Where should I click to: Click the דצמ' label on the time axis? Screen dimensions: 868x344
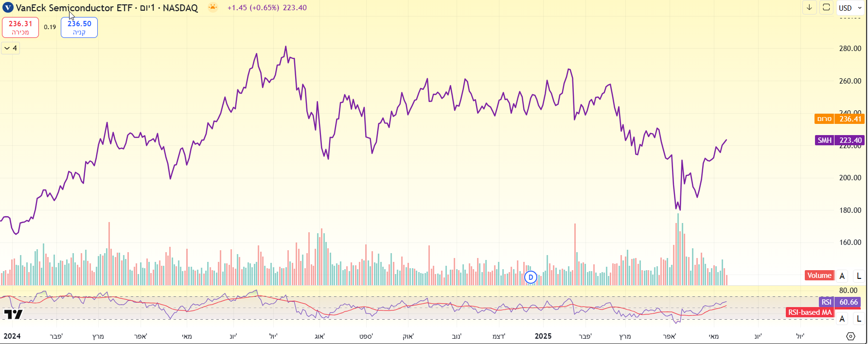click(x=499, y=336)
